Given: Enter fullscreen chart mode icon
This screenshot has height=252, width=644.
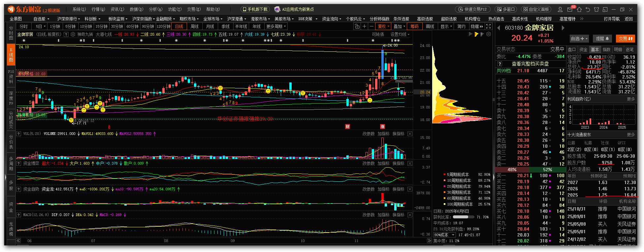Looking at the screenshot, I should (489, 26).
